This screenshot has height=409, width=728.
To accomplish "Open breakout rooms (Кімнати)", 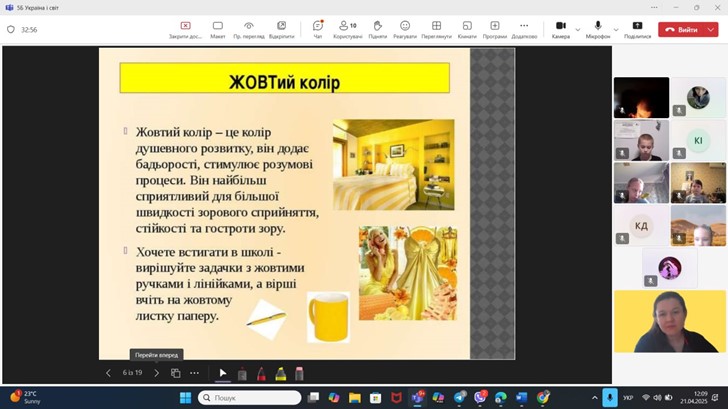I will click(x=467, y=28).
